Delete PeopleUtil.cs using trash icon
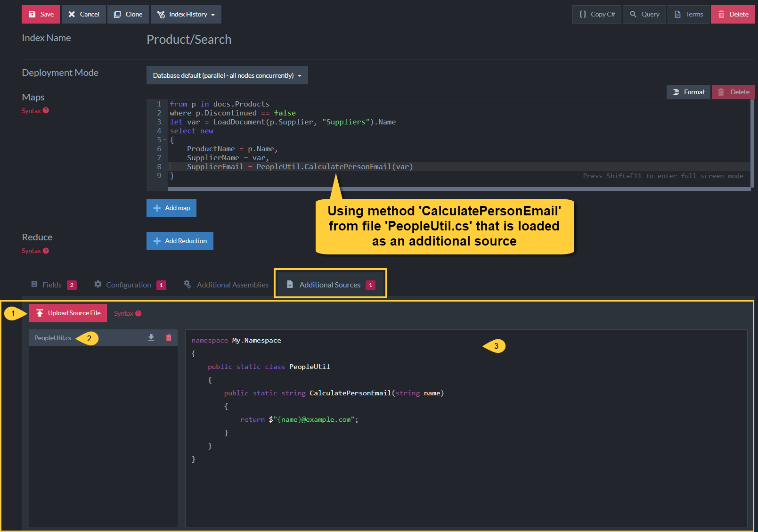This screenshot has width=758, height=532. tap(169, 337)
